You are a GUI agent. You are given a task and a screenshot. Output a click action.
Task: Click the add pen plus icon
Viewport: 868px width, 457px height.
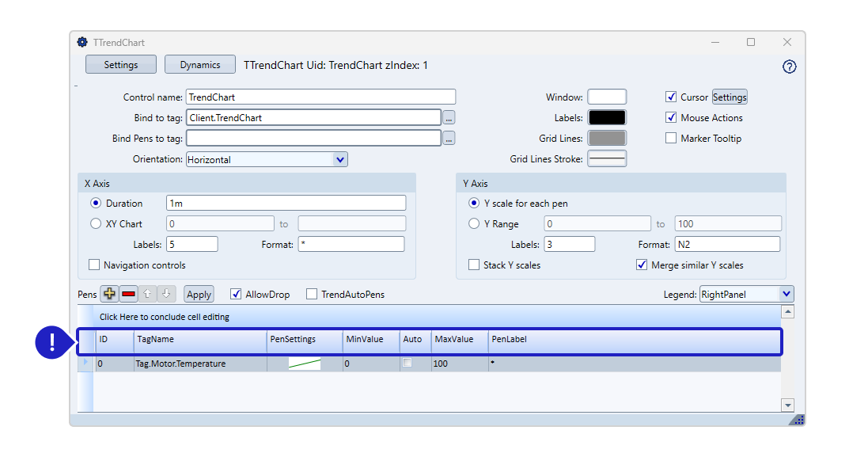point(109,294)
